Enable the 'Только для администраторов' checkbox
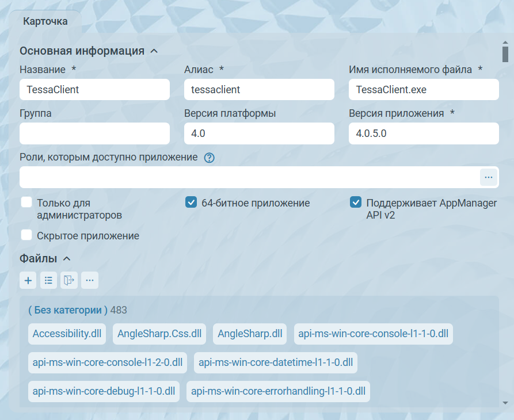The image size is (514, 420). click(26, 203)
